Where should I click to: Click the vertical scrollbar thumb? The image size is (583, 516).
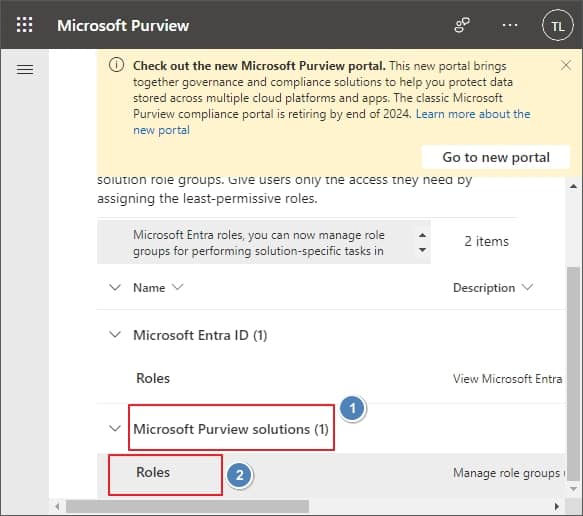click(x=574, y=373)
